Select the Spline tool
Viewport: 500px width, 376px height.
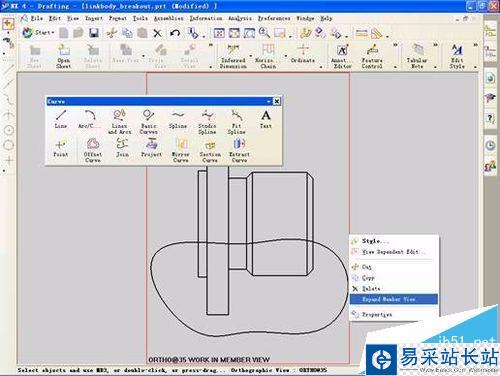pyautogui.click(x=178, y=119)
